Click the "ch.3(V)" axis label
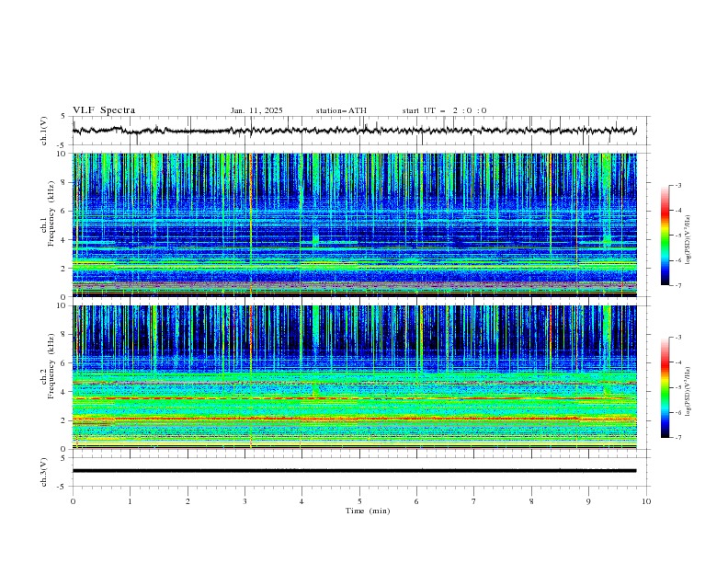Viewport: 728px width, 563px height. coord(44,472)
